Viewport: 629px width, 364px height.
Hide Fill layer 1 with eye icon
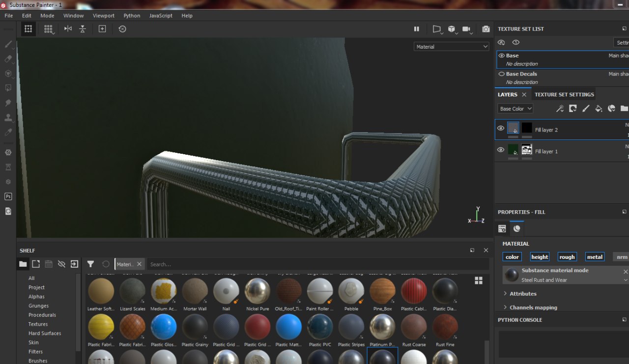[x=501, y=150]
